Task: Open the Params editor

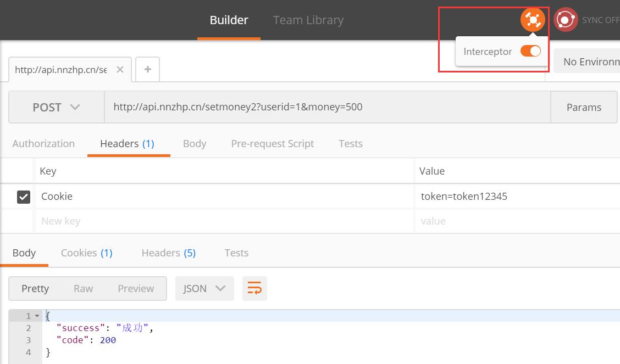Action: click(x=584, y=107)
